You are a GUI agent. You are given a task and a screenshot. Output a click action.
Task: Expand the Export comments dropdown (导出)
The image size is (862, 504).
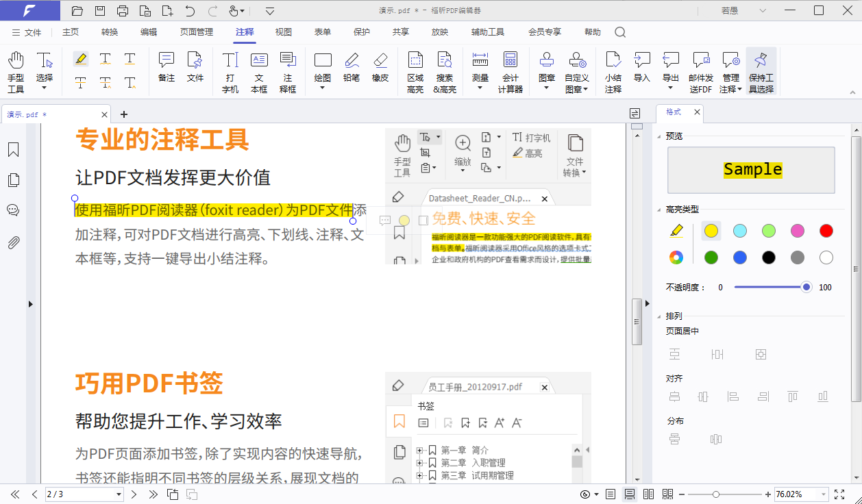click(671, 87)
